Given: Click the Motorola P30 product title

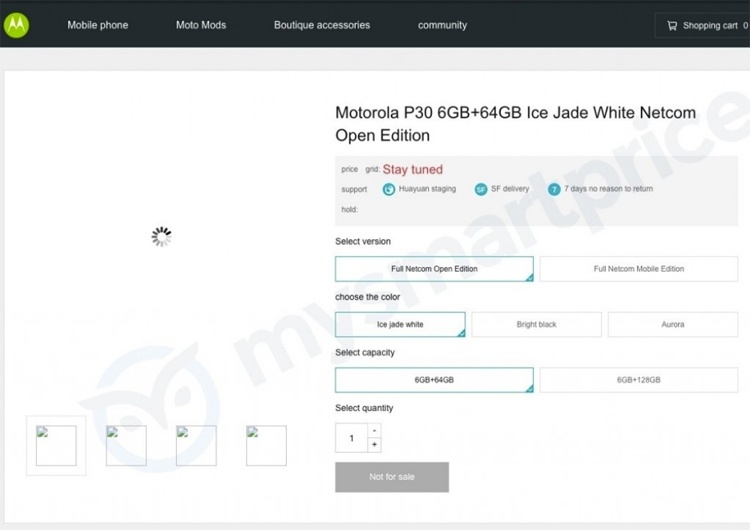Looking at the screenshot, I should click(516, 124).
